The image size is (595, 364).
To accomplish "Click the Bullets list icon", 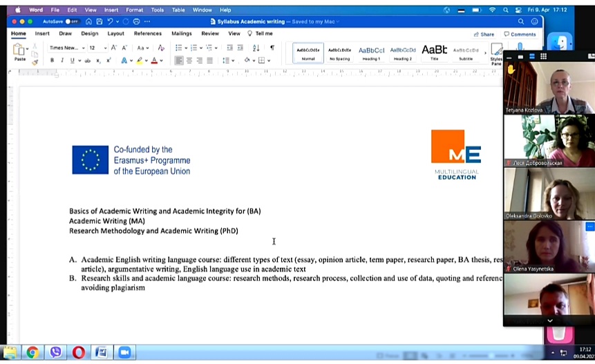I will [178, 48].
